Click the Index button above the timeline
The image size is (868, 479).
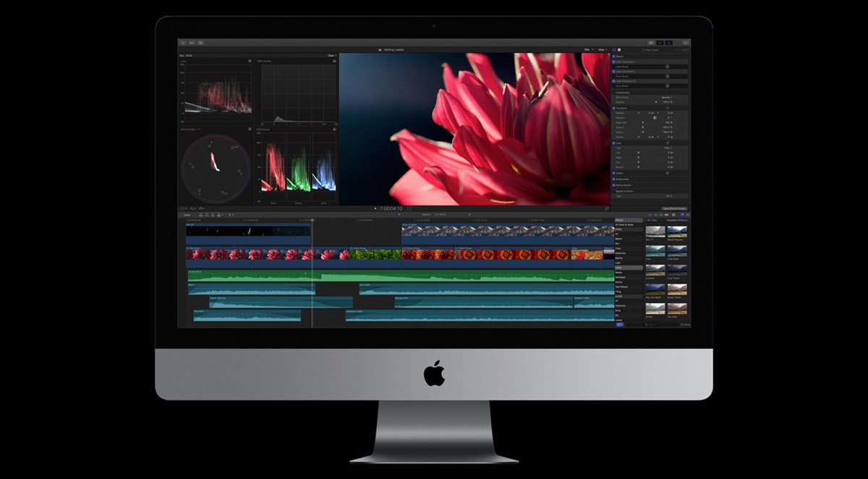pos(187,215)
